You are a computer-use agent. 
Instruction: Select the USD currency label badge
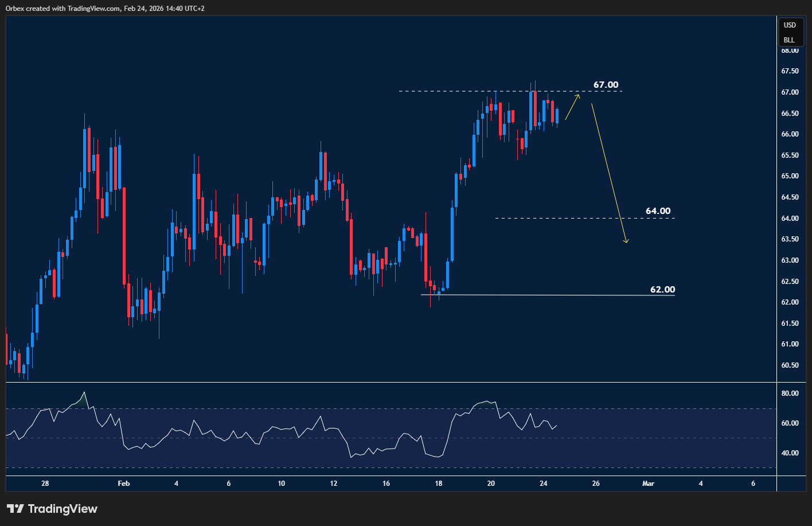coord(790,25)
